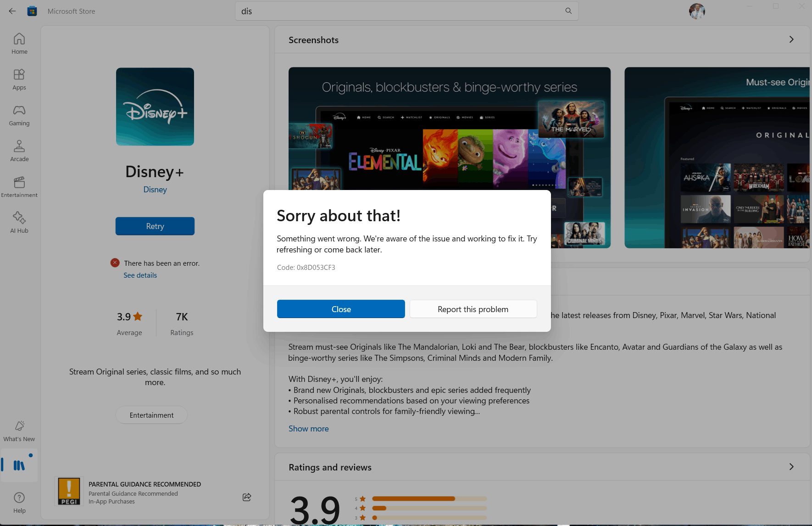Click Close in the error dialog
This screenshot has width=812, height=526.
[341, 309]
